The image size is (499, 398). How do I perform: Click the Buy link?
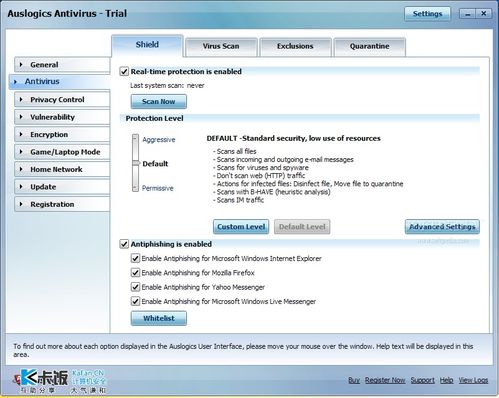[354, 380]
